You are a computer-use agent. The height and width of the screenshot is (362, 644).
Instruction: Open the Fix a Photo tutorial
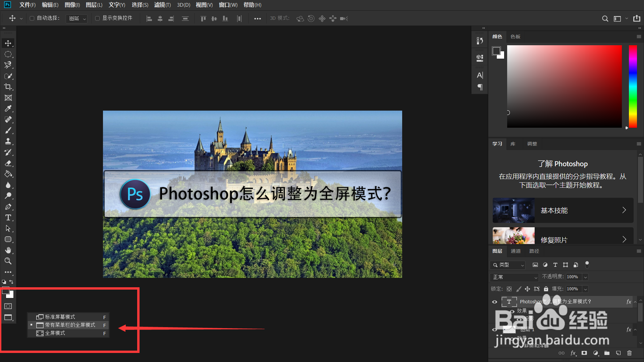coord(563,236)
